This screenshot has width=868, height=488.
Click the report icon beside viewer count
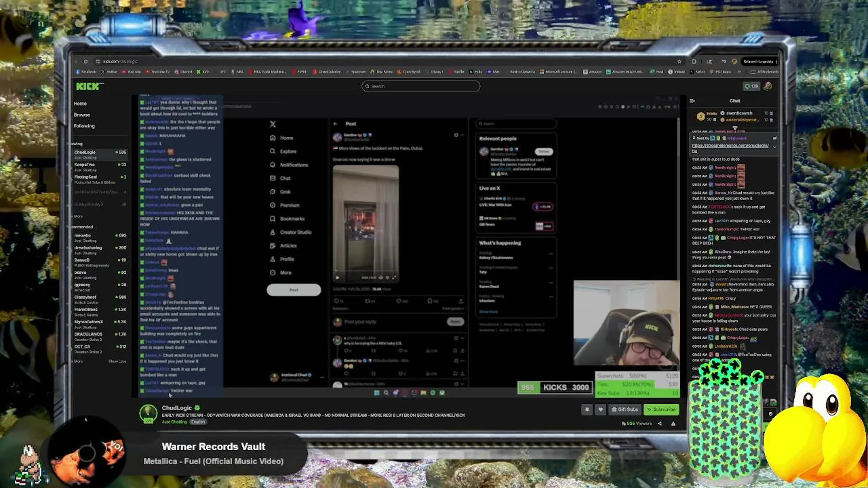673,424
